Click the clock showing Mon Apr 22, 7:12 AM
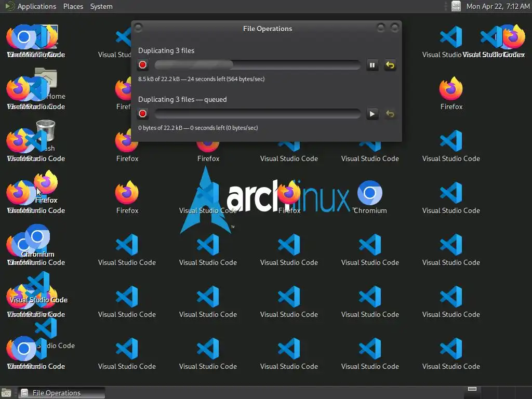 (x=498, y=6)
